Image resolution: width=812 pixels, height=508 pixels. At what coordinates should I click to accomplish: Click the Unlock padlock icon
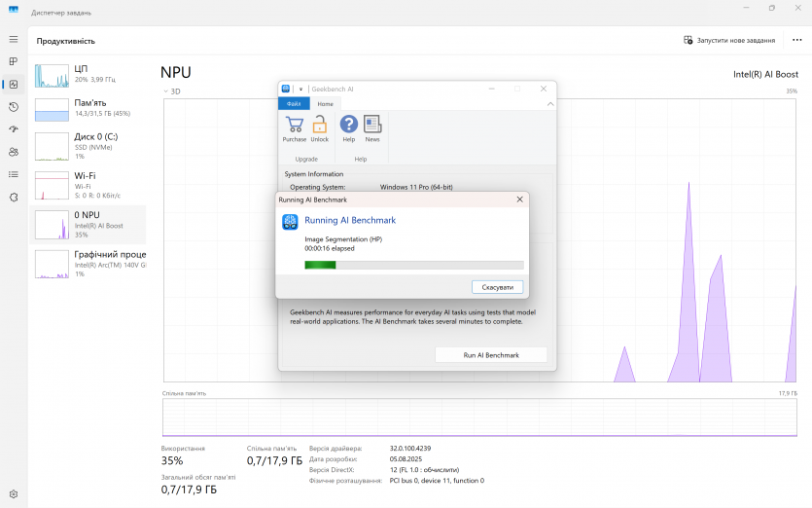tap(320, 125)
